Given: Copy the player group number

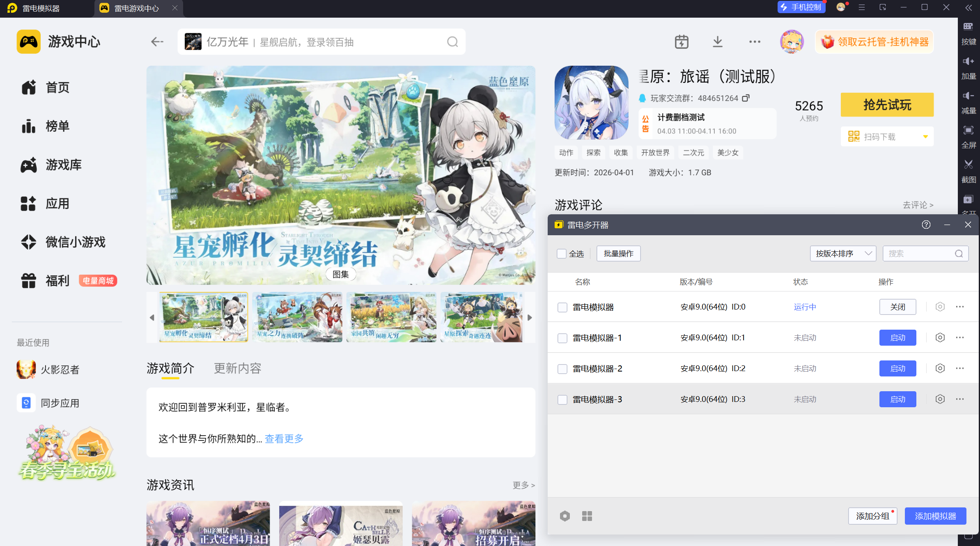Looking at the screenshot, I should click(x=746, y=98).
